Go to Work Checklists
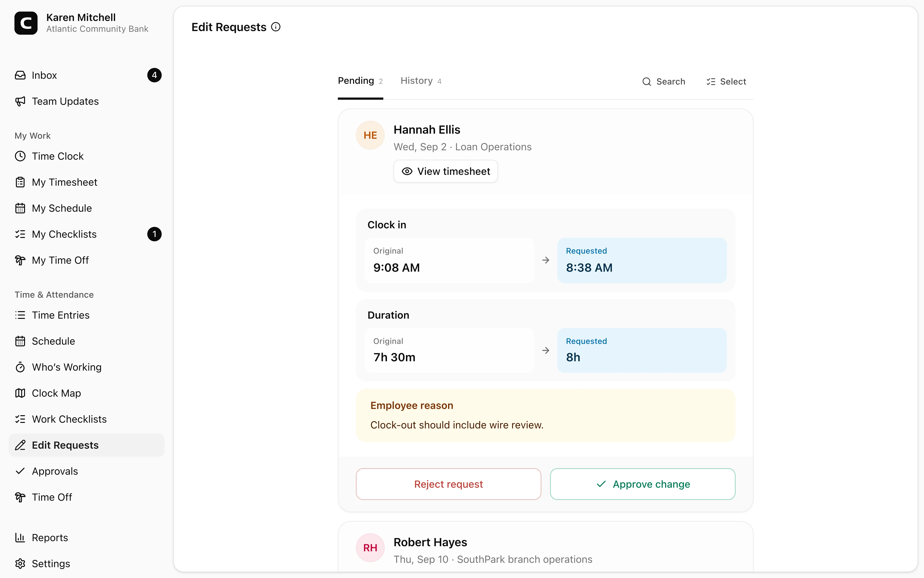This screenshot has height=578, width=924. [87, 419]
